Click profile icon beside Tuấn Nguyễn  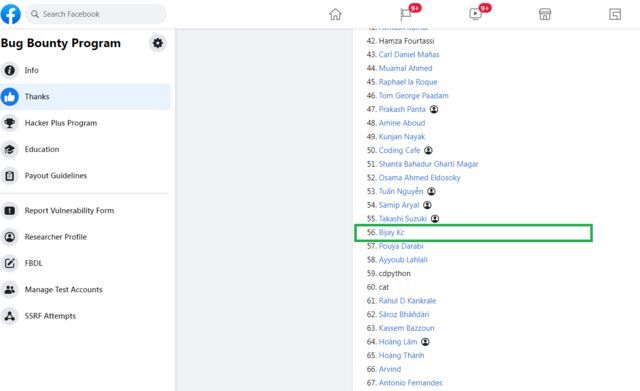coord(431,191)
